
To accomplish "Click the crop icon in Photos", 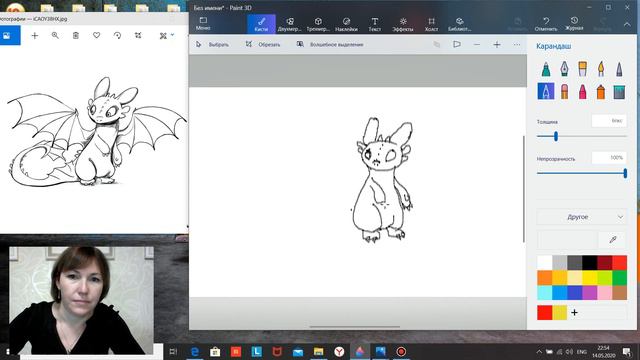I will [138, 36].
